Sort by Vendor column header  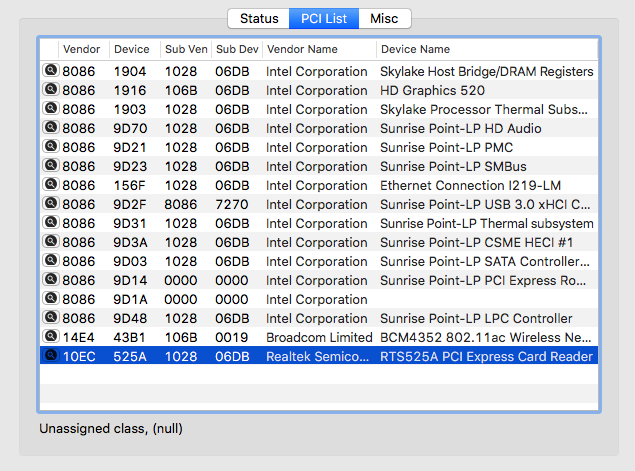81,49
